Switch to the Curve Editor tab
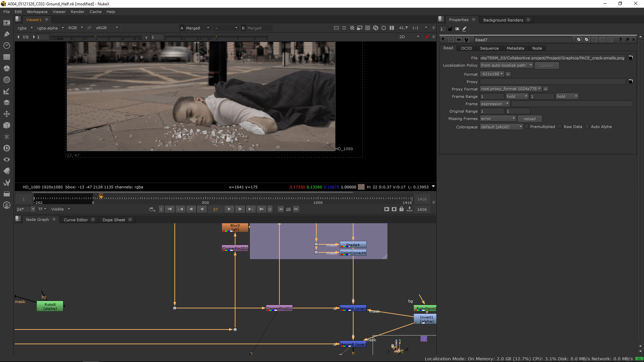The width and height of the screenshot is (644, 362). click(76, 220)
